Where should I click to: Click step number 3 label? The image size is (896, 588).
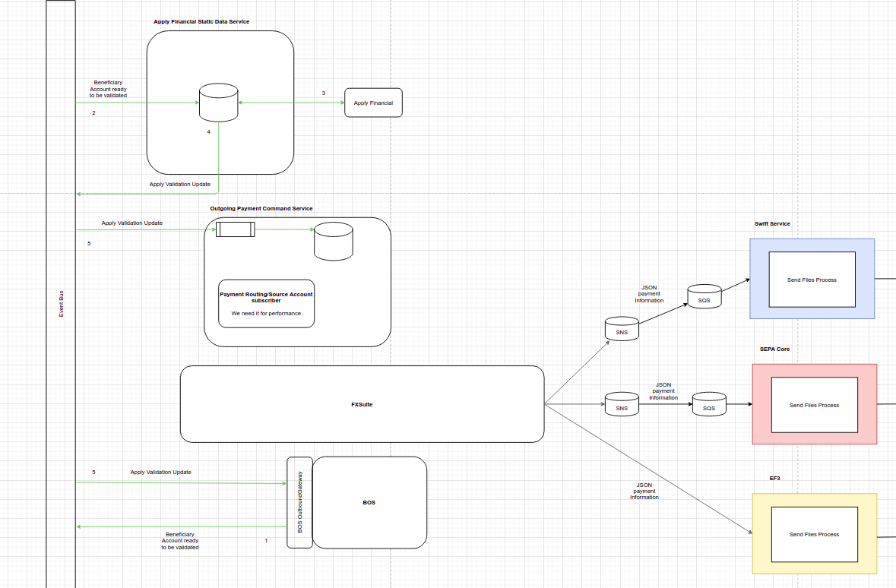tap(324, 93)
